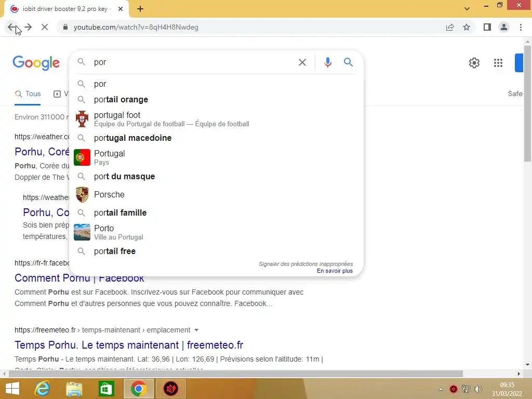The width and height of the screenshot is (532, 399).
Task: Open the Windows Store taskbar icon
Action: pyautogui.click(x=106, y=389)
